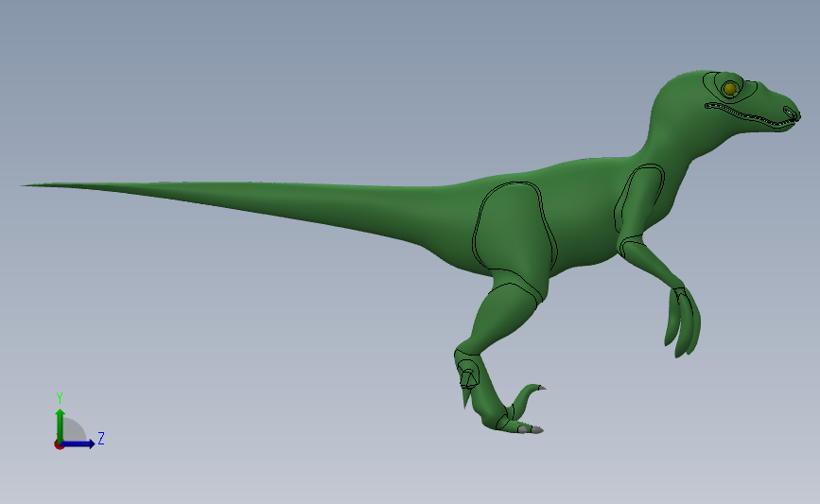Viewport: 820px width, 504px height.
Task: Click the green Y axis arrow of the triad
Action: 61,425
